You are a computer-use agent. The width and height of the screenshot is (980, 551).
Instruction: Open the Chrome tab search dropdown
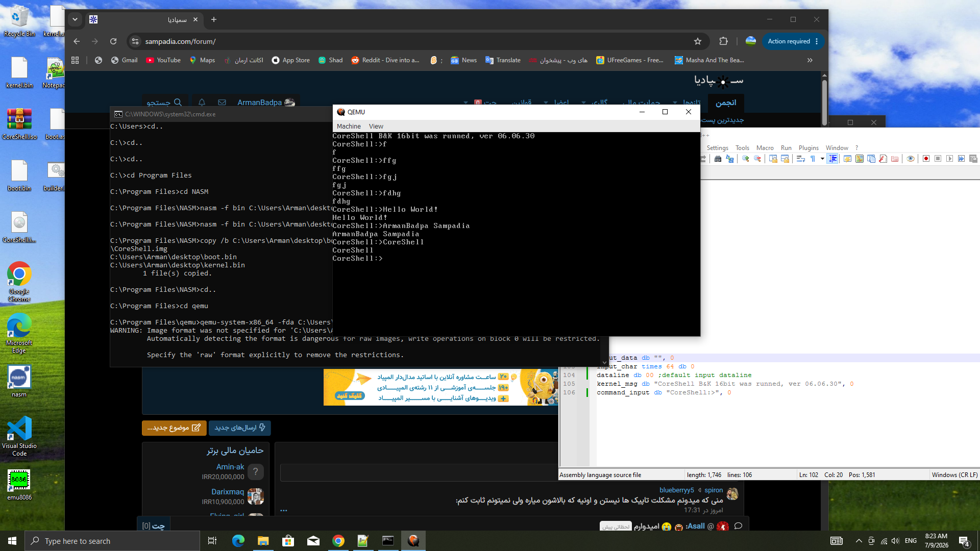point(75,19)
